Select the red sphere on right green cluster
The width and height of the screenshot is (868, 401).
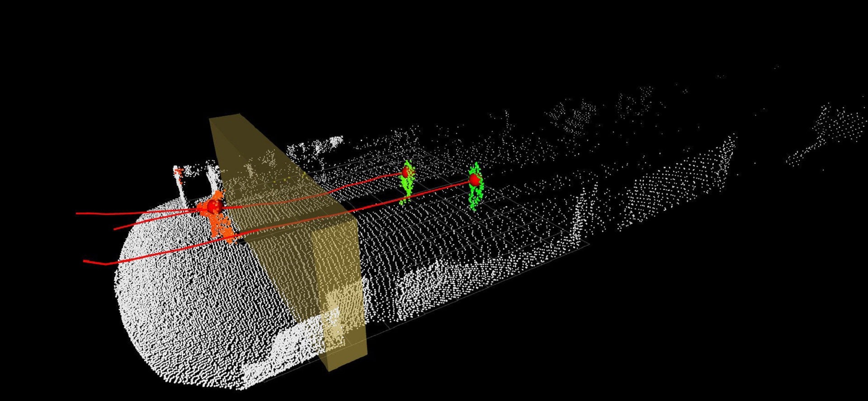tap(474, 180)
